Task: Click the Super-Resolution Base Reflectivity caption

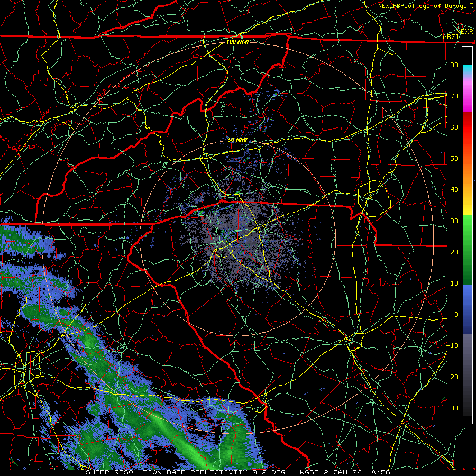Action: (167, 472)
